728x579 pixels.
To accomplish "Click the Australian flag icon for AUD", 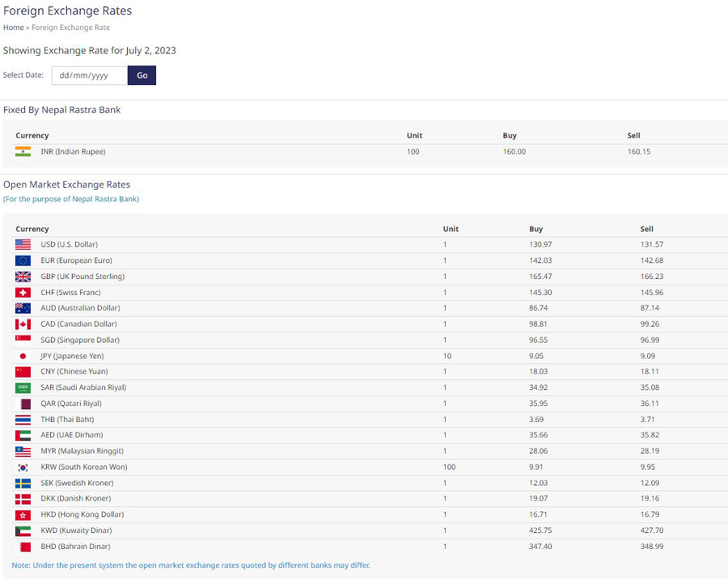I will click(x=23, y=308).
